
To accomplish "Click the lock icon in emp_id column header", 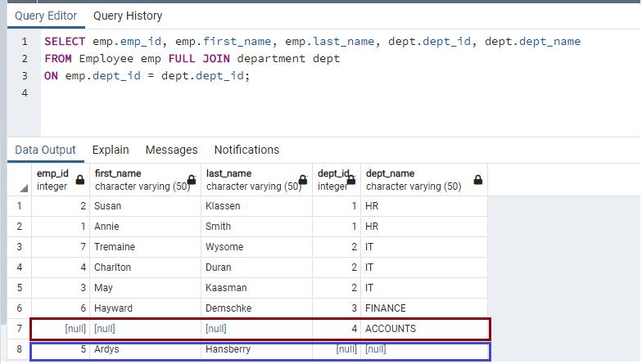I will pyautogui.click(x=80, y=180).
